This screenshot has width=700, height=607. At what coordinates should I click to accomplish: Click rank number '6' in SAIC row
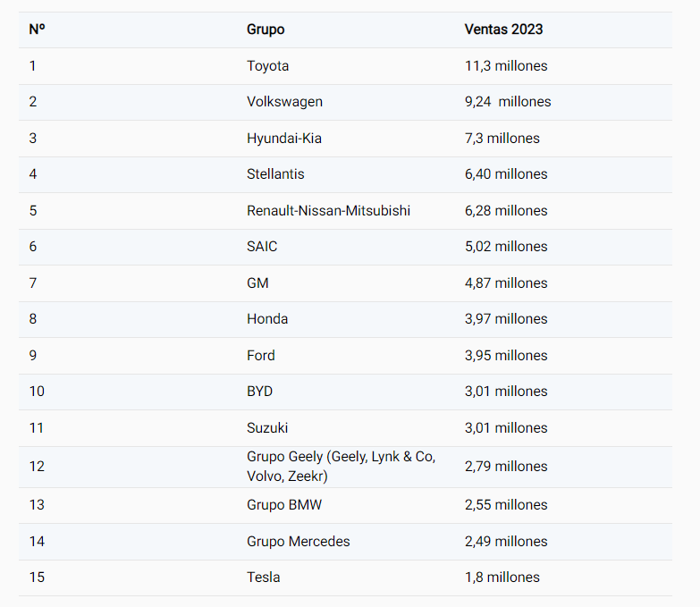33,247
